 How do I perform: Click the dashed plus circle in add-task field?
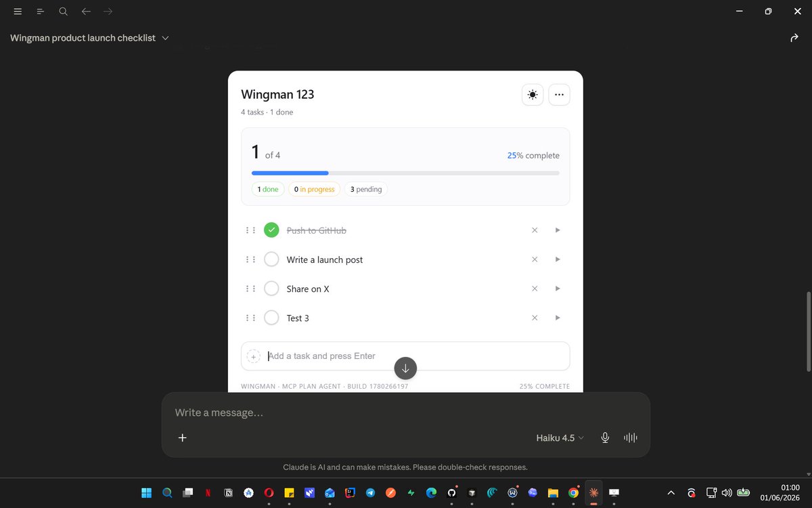coord(254,356)
